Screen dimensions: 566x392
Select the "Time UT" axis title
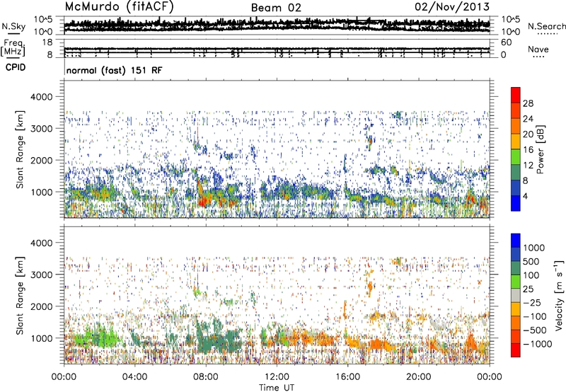pyautogui.click(x=277, y=388)
